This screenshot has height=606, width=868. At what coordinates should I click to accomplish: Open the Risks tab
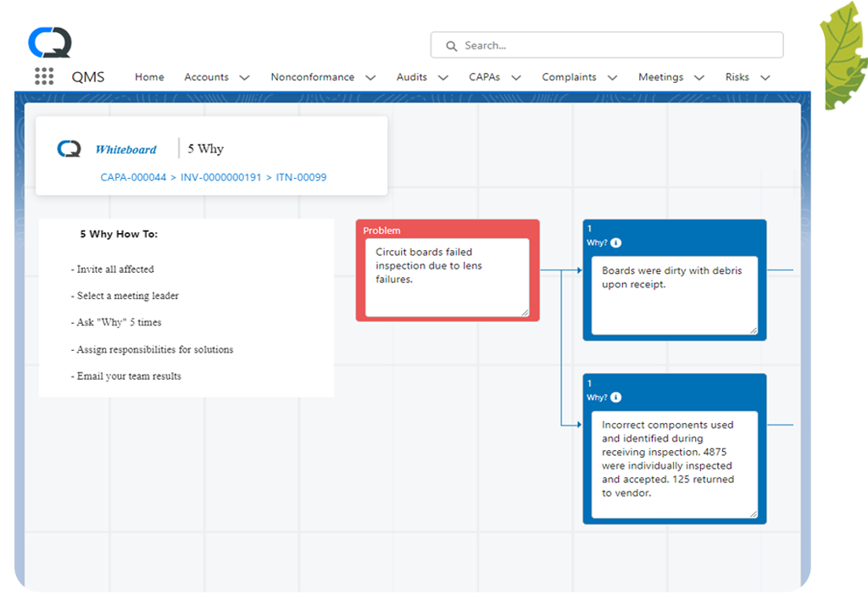pyautogui.click(x=737, y=77)
